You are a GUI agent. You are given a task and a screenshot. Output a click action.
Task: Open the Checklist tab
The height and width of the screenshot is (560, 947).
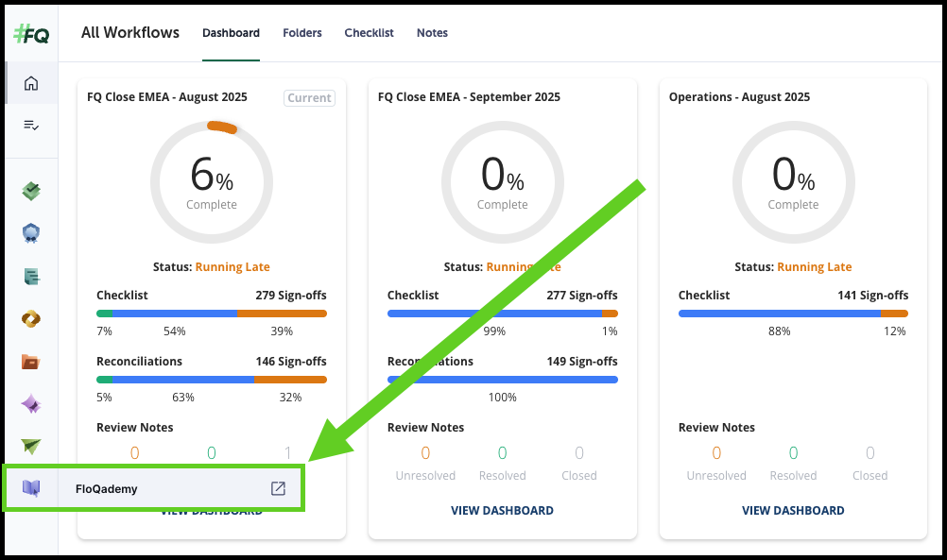(369, 33)
